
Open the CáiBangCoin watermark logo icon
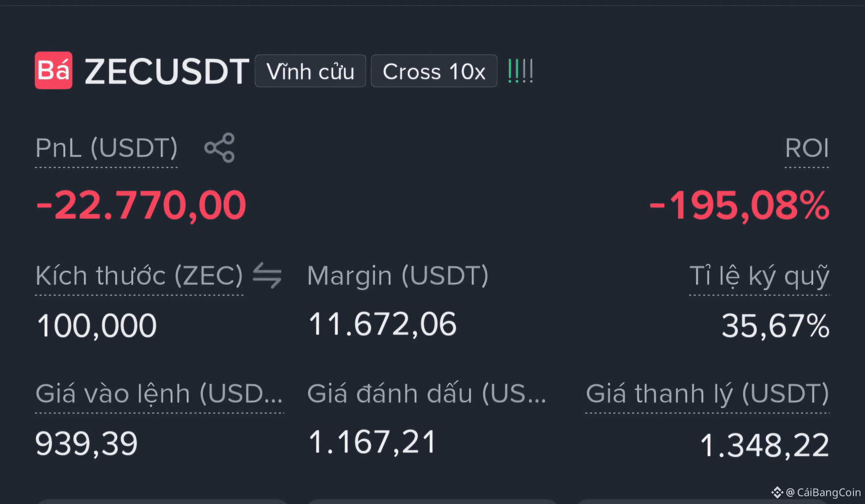pyautogui.click(x=777, y=492)
